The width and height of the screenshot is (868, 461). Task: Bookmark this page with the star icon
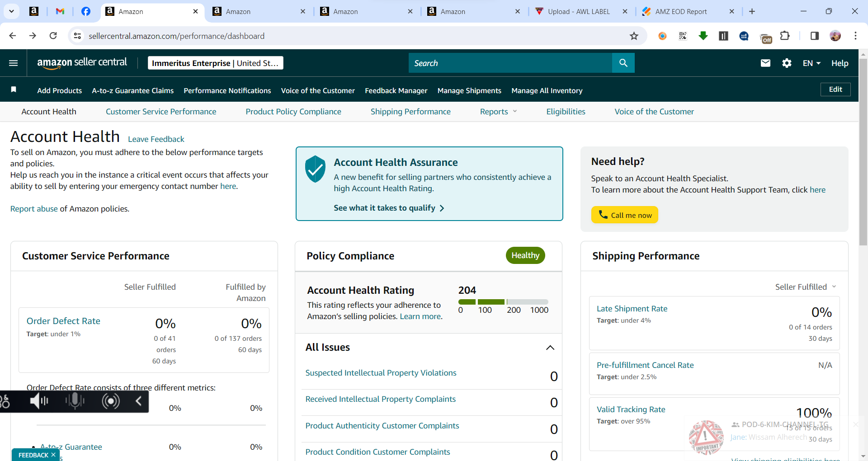point(634,36)
